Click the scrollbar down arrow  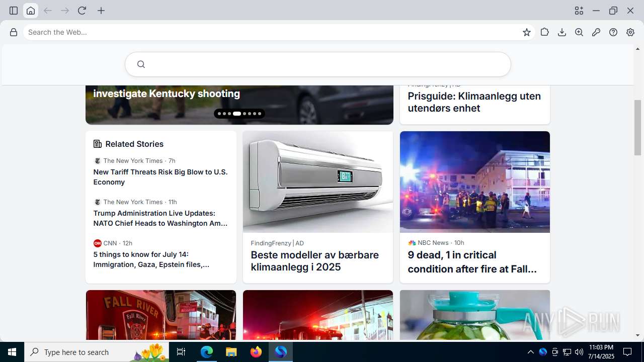coord(638,335)
